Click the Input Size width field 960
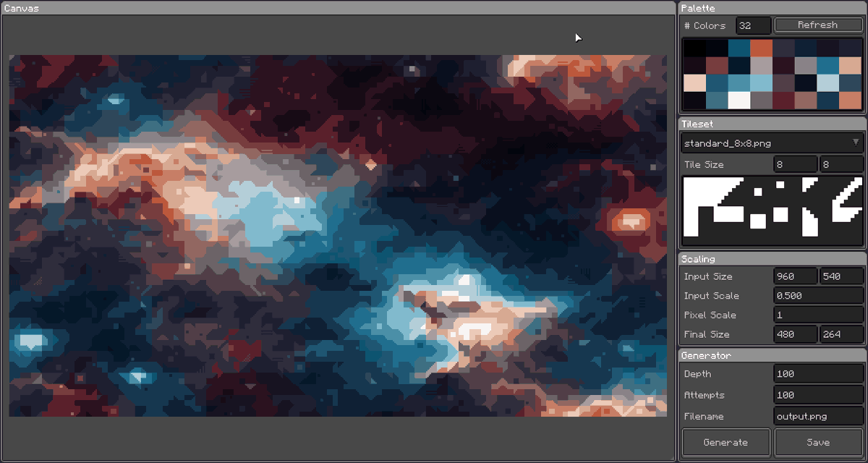Image resolution: width=868 pixels, height=463 pixels. click(795, 276)
